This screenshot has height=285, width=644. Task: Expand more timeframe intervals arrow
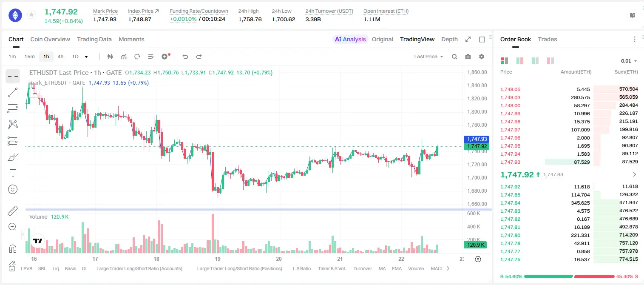[87, 57]
